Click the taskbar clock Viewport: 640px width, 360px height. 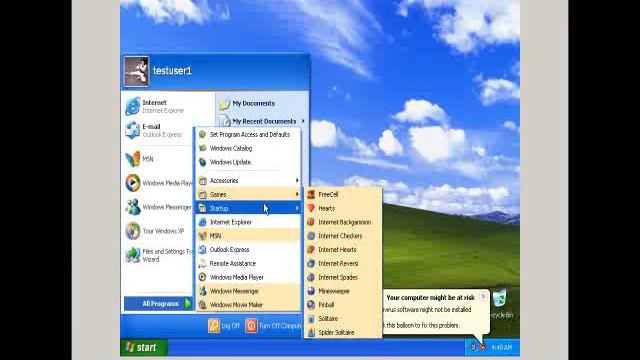tap(502, 348)
